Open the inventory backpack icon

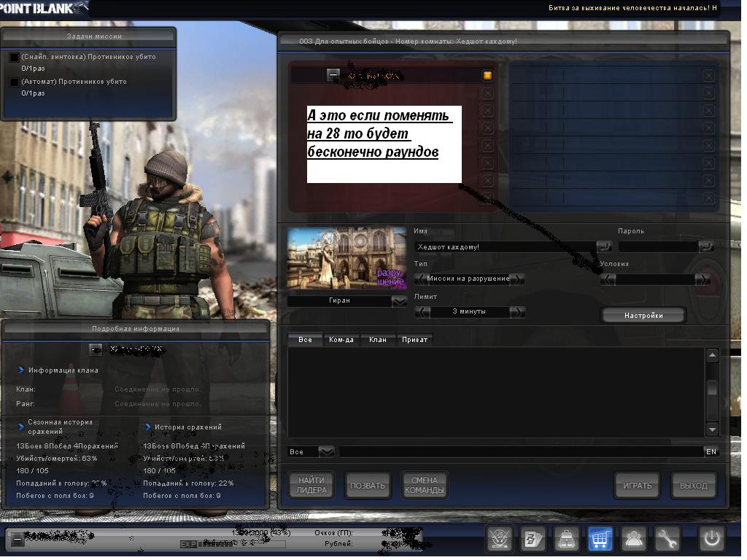[566, 539]
